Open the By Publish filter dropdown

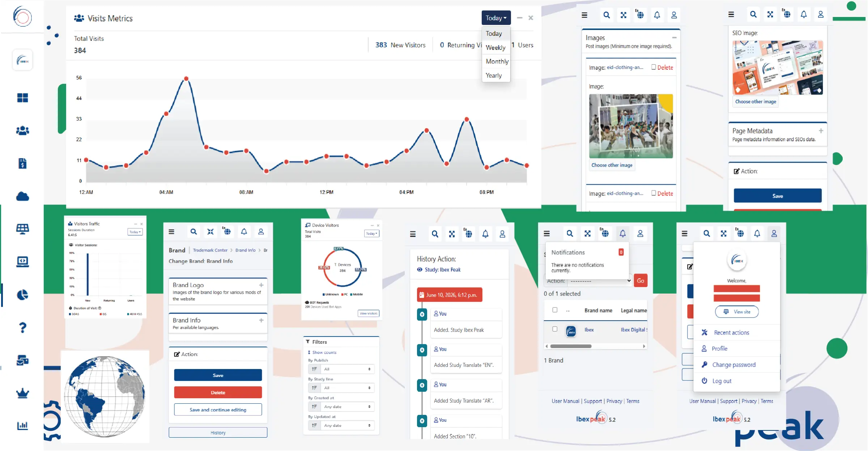[341, 369]
